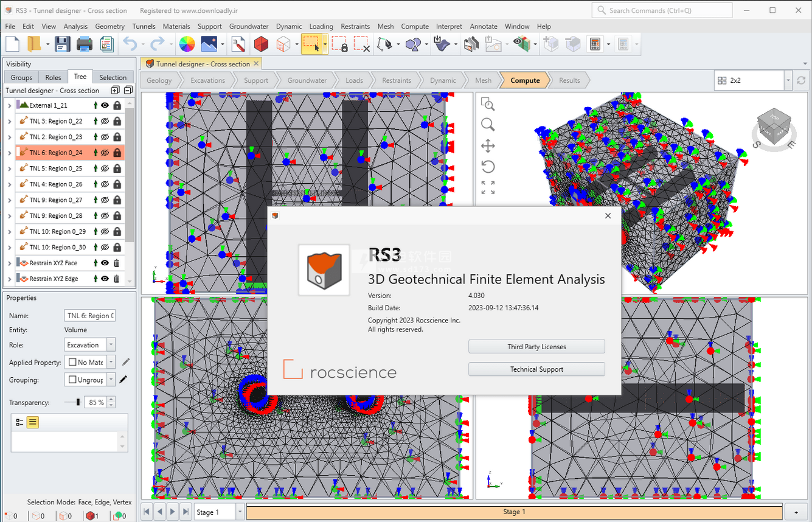Close the RS3 About dialog
This screenshot has height=522, width=812.
(x=608, y=215)
